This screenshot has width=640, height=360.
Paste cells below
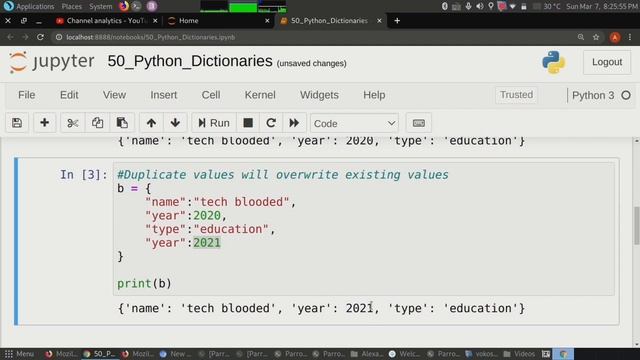point(122,123)
